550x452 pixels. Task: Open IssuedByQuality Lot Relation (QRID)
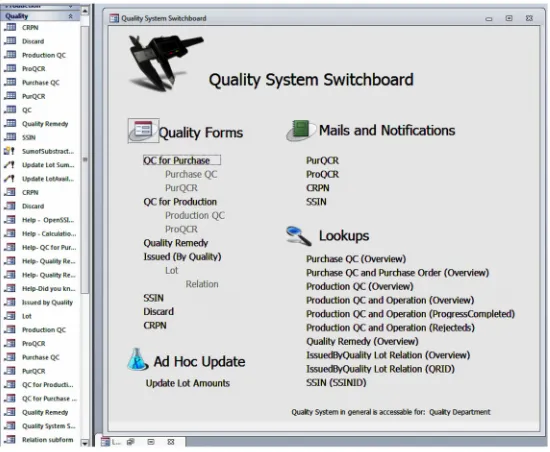(x=380, y=369)
